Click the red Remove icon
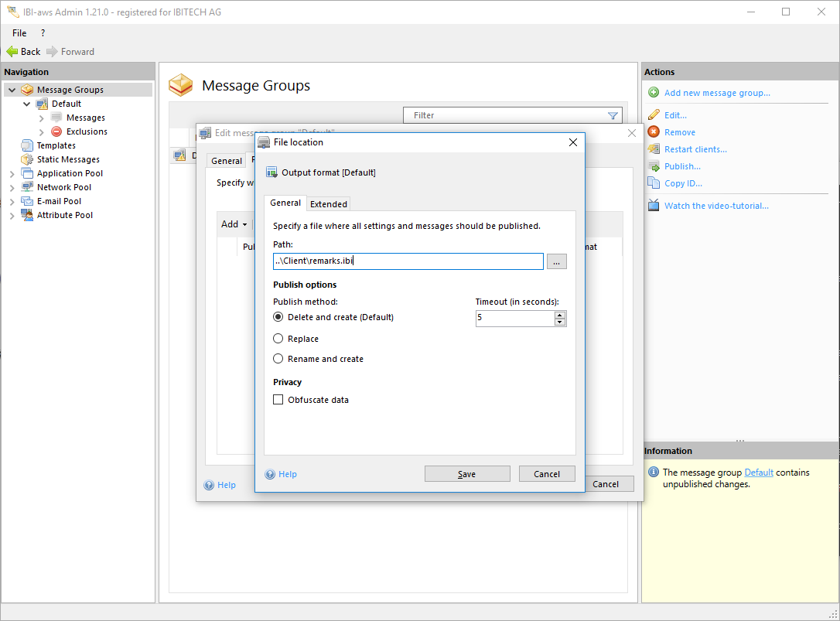 [x=654, y=132]
